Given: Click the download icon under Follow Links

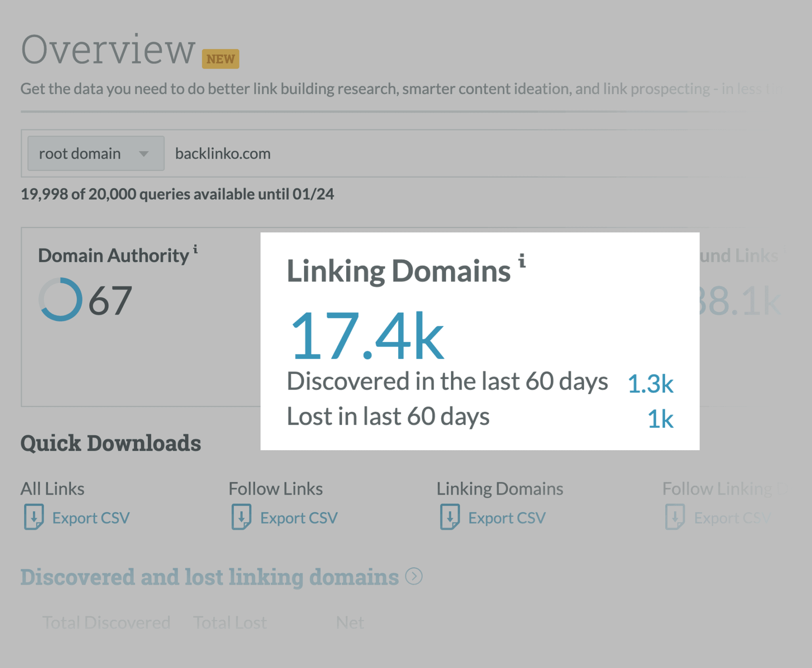Looking at the screenshot, I should (x=241, y=517).
